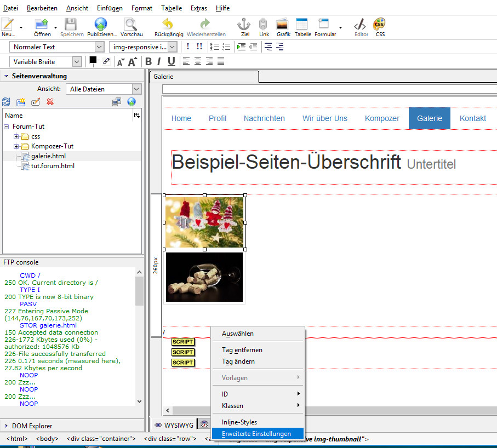Refresh the site file list
Image resolution: width=497 pixels, height=448 pixels.
pos(7,102)
